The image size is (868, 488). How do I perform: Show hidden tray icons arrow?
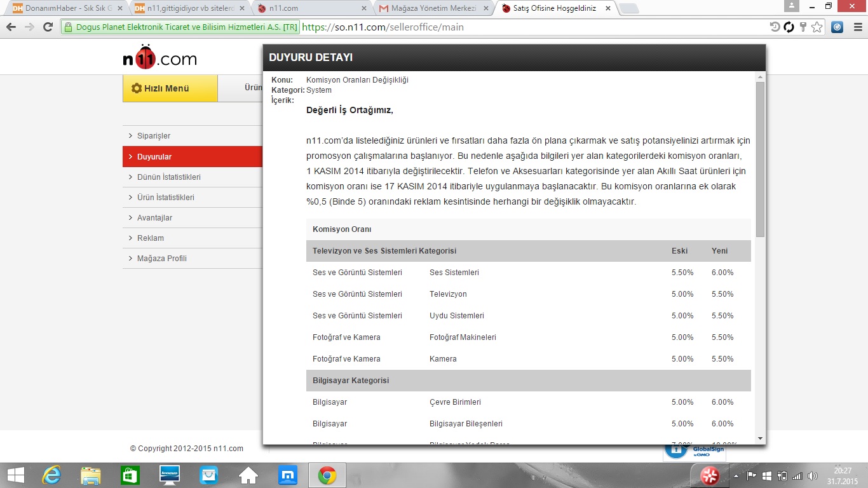pyautogui.click(x=737, y=475)
